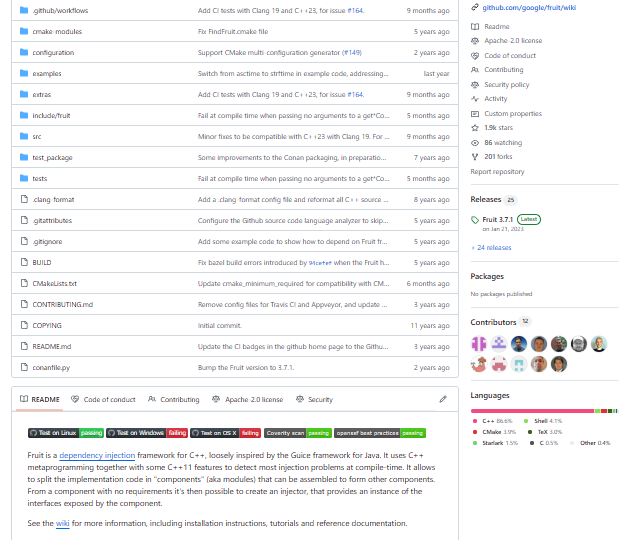Open Contributing in sidebar
Viewport: 636px width, 540px height.
[x=504, y=70]
